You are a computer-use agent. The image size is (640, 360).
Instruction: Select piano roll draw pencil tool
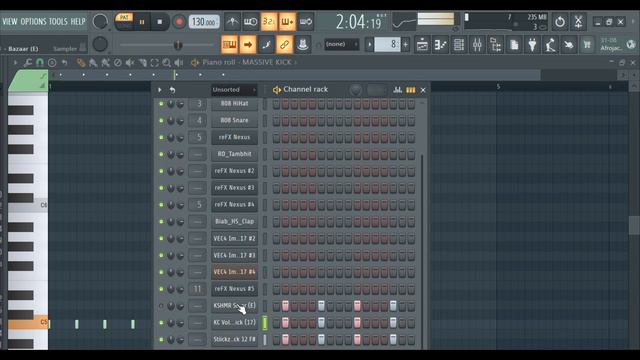[81, 62]
